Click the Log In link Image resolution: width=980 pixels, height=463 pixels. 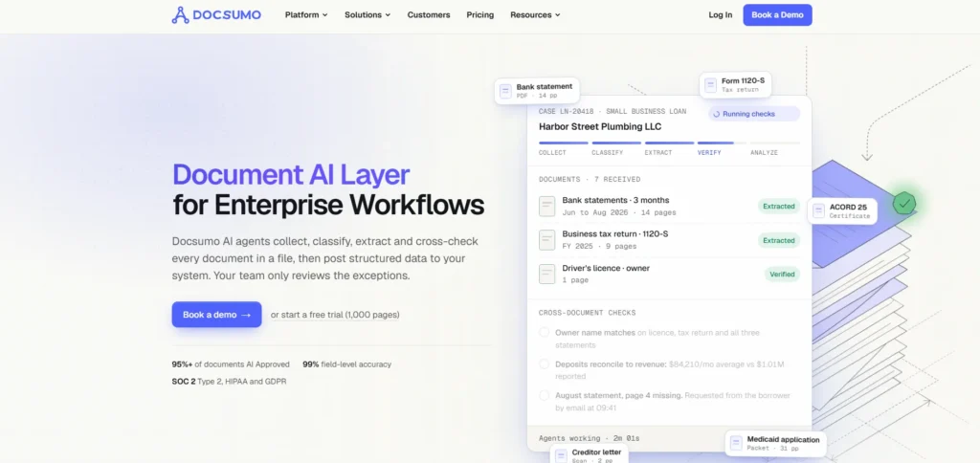pos(721,15)
